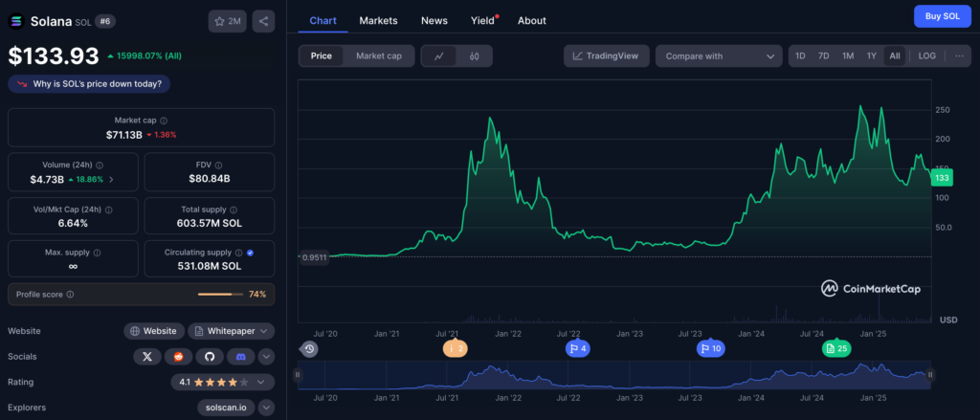Click the green 133 current price label

(942, 178)
